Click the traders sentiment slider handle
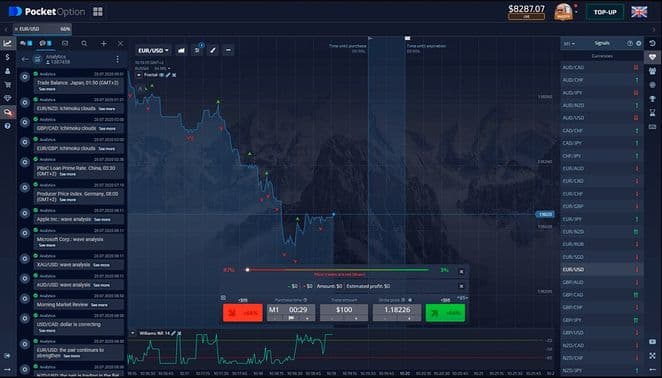 (x=247, y=270)
